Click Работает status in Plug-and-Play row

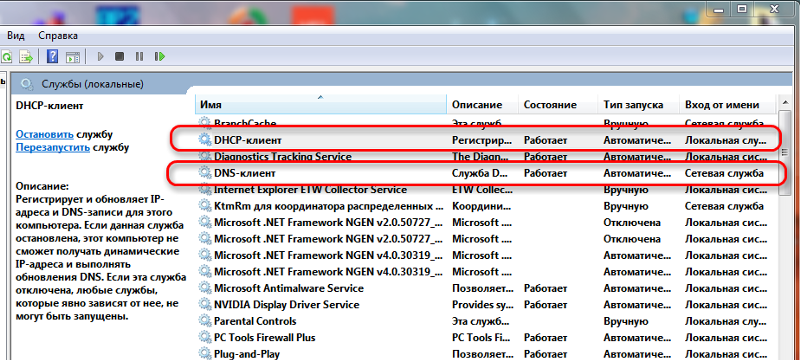[545, 353]
